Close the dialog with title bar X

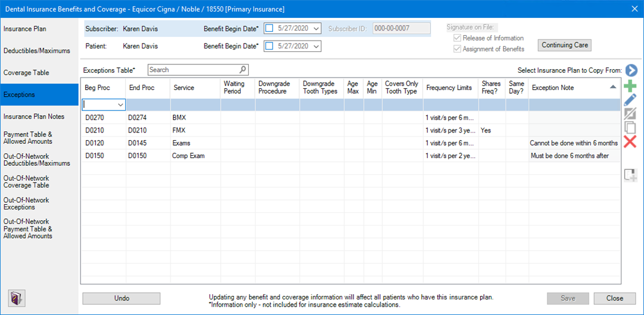coord(635,8)
